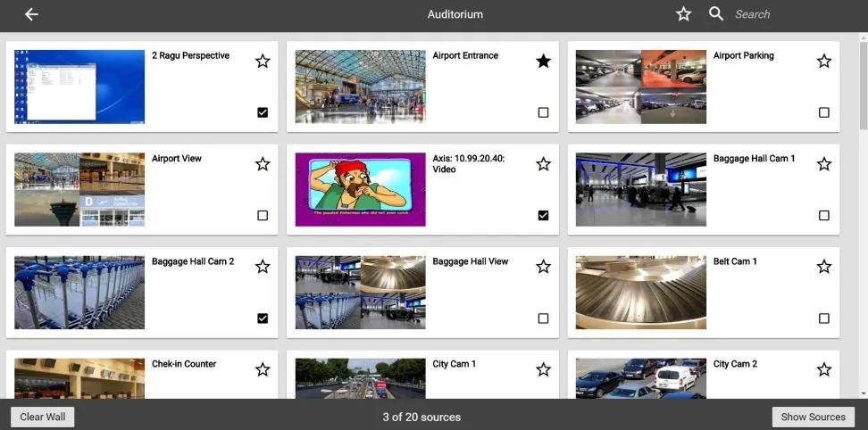Unfavorite the Airport Entrance source star

pos(544,61)
